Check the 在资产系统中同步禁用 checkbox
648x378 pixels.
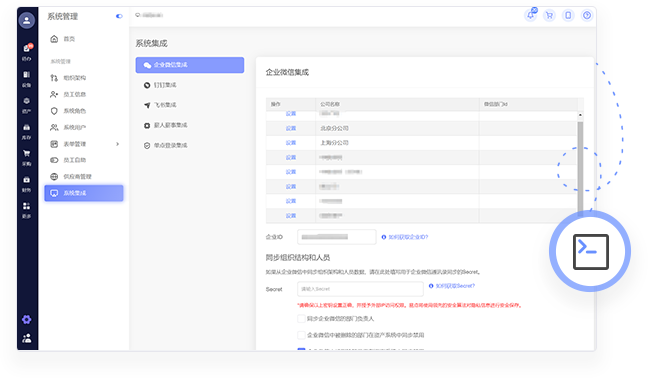click(x=301, y=335)
